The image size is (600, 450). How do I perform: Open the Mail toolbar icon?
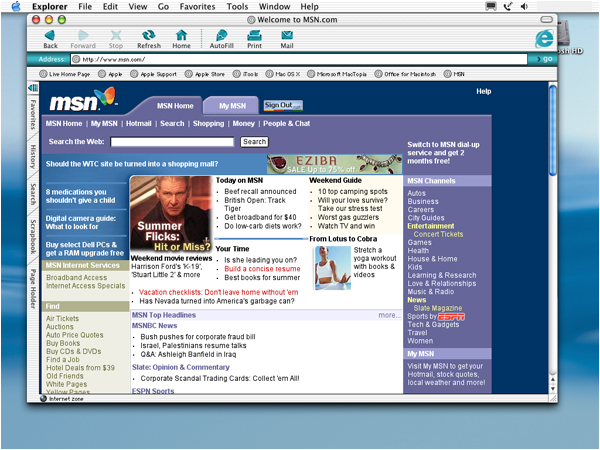pos(287,36)
